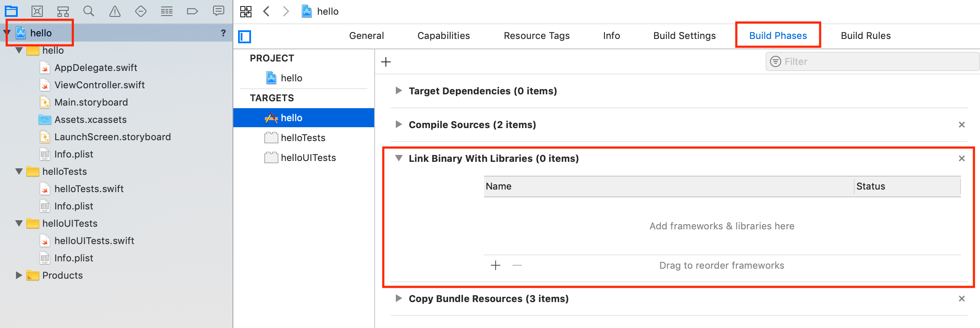Screen dimensions: 980x328
Task: Collapse Link Binary With Libraries section
Action: point(399,158)
